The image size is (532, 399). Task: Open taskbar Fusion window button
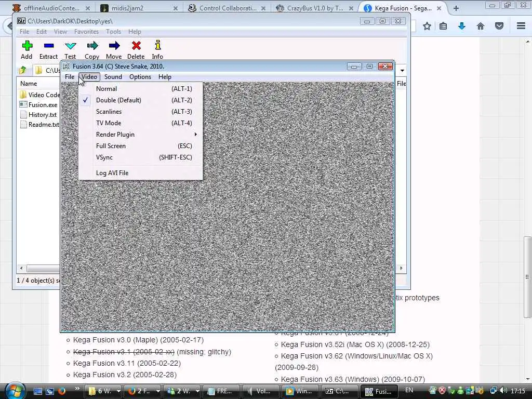coord(380,391)
